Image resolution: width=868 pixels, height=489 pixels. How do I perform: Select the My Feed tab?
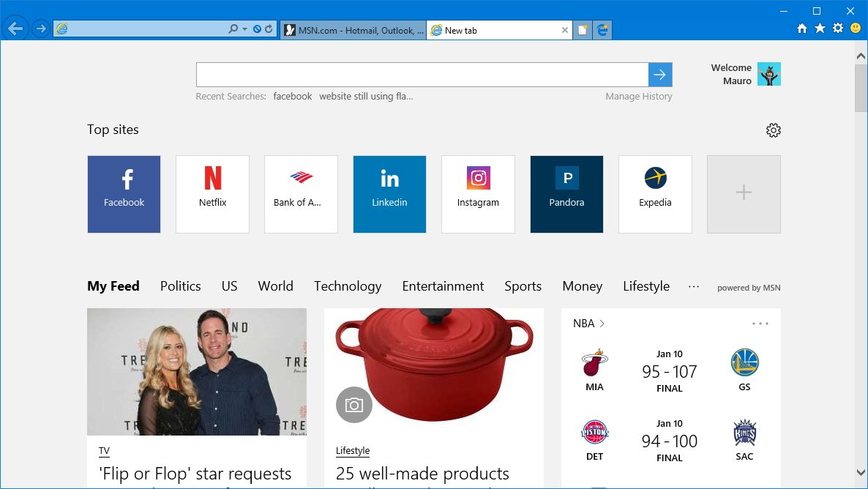click(113, 286)
